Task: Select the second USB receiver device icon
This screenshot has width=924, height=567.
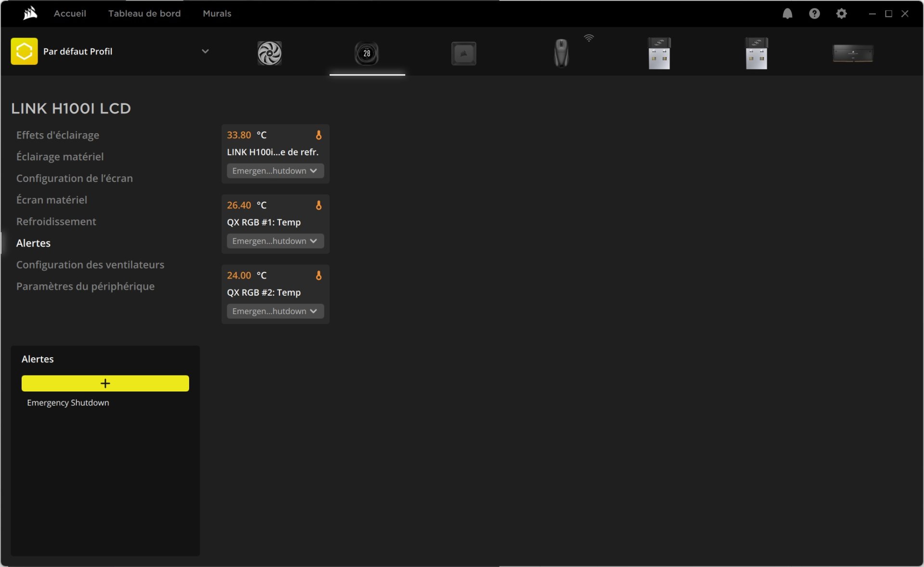Action: pos(757,53)
